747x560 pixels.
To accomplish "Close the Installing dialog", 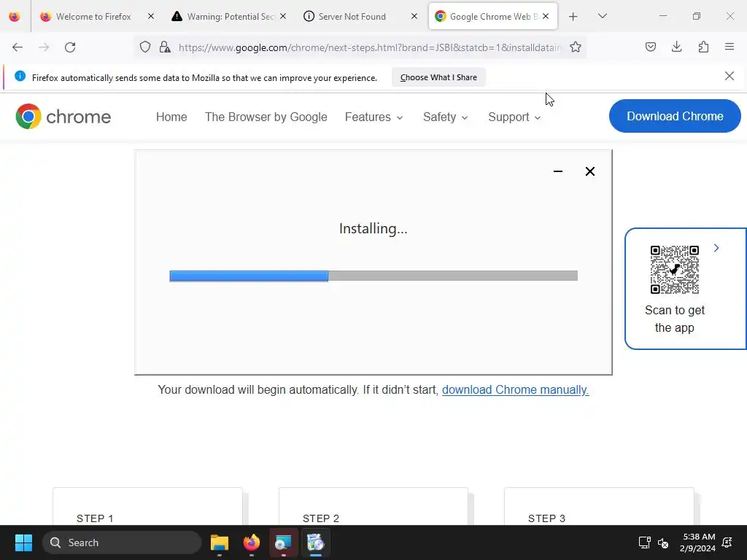I will [x=590, y=171].
